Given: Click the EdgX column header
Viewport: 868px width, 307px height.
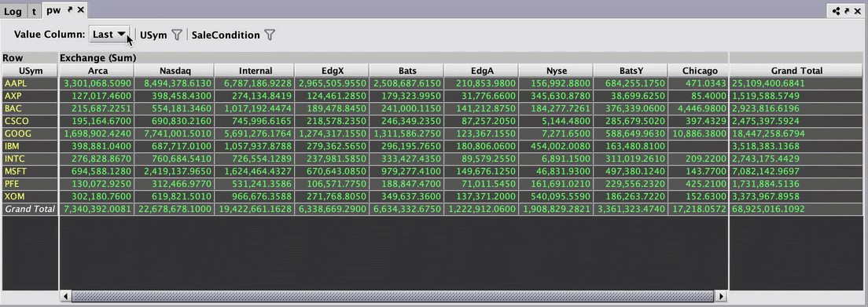Looking at the screenshot, I should point(332,70).
